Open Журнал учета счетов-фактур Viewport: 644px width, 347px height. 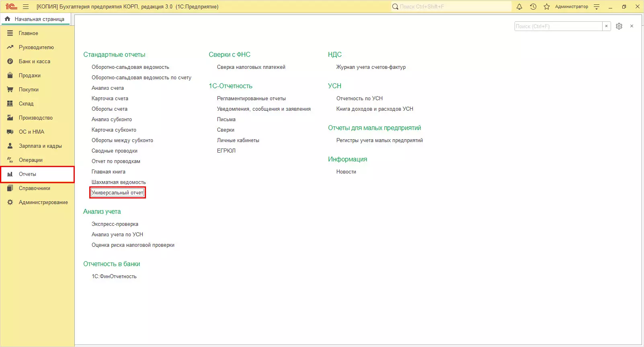371,67
